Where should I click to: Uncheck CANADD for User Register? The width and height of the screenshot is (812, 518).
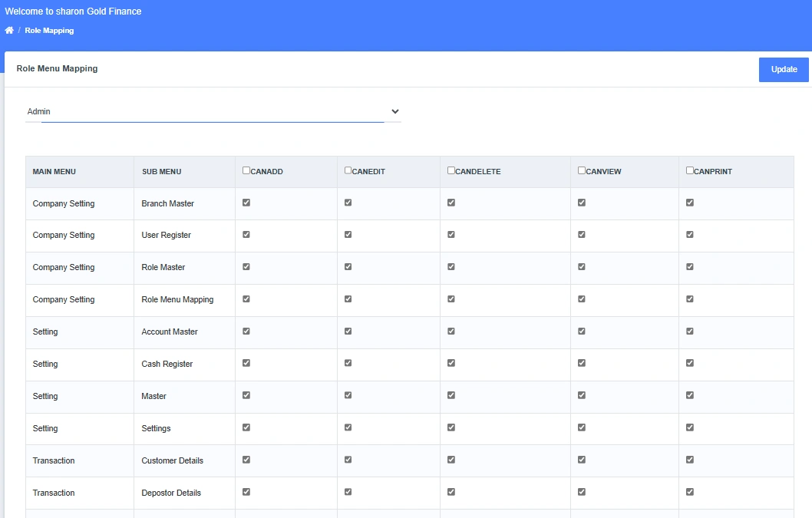[x=246, y=235]
